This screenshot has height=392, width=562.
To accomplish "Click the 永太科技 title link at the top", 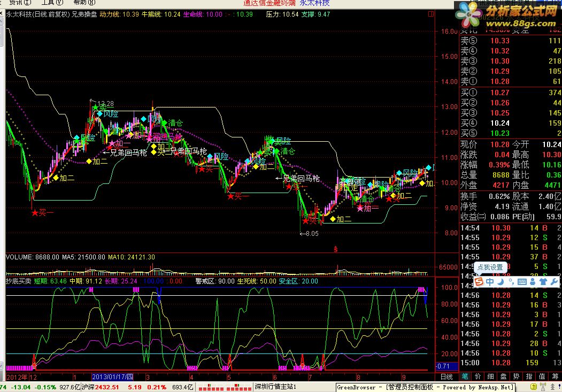I will (314, 3).
